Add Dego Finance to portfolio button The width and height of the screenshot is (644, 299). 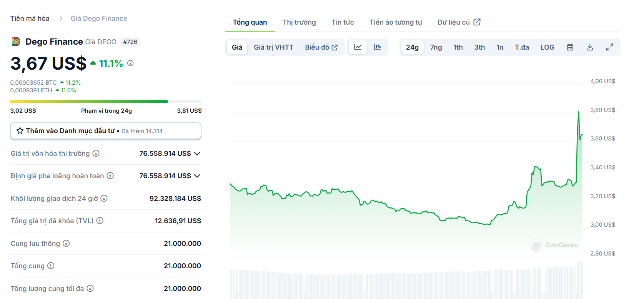click(106, 131)
